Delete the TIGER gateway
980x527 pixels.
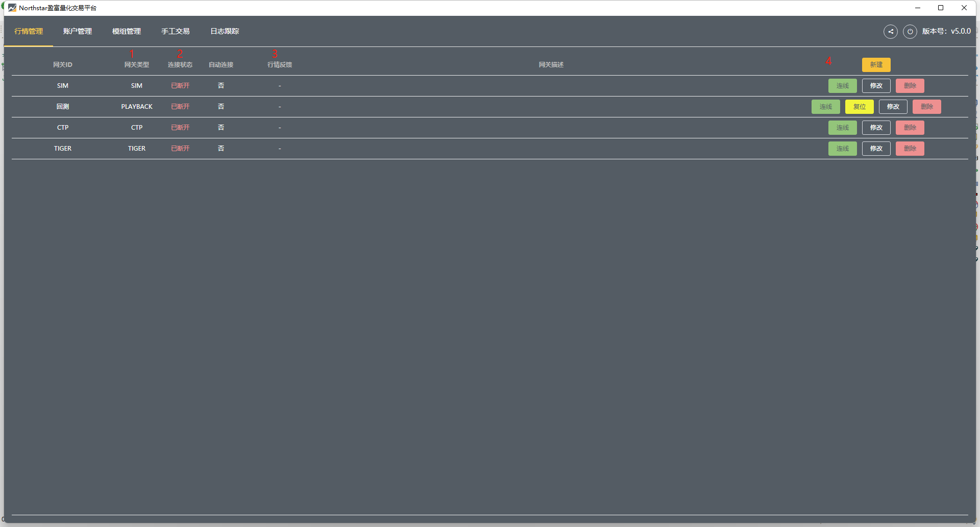point(910,149)
